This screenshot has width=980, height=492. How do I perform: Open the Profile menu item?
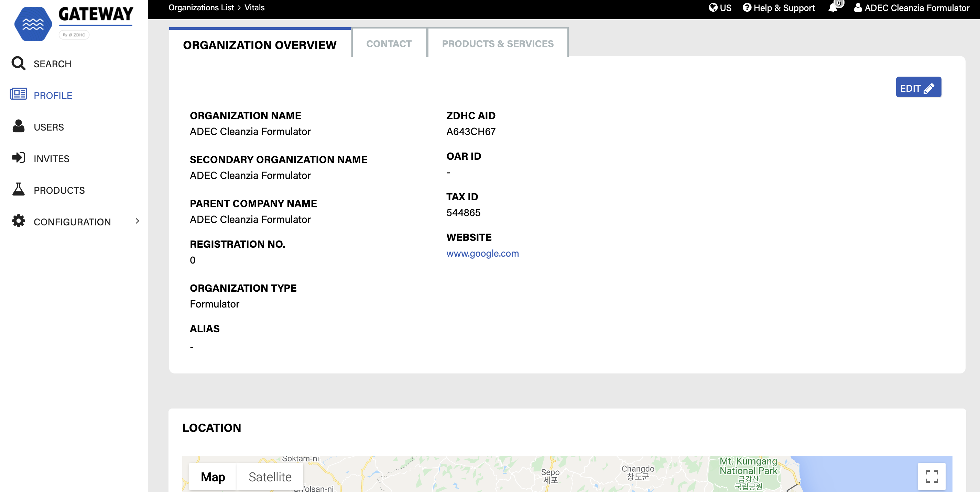coord(53,96)
